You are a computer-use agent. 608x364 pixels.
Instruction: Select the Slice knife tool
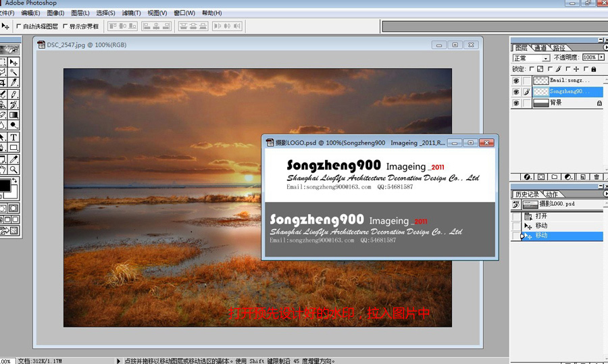point(14,82)
